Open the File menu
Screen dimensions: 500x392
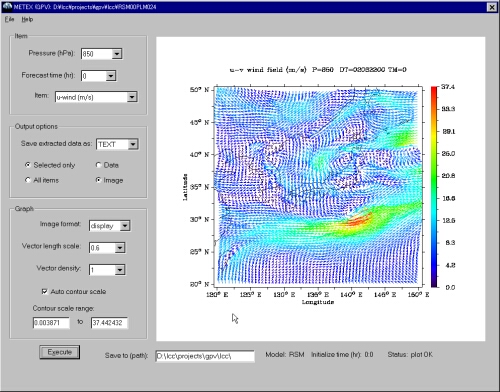tap(9, 19)
